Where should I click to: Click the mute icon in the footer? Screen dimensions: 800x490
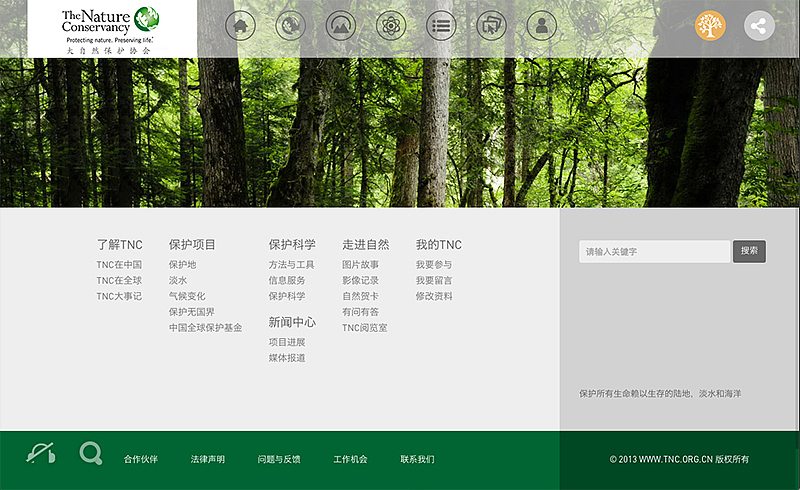[41, 453]
